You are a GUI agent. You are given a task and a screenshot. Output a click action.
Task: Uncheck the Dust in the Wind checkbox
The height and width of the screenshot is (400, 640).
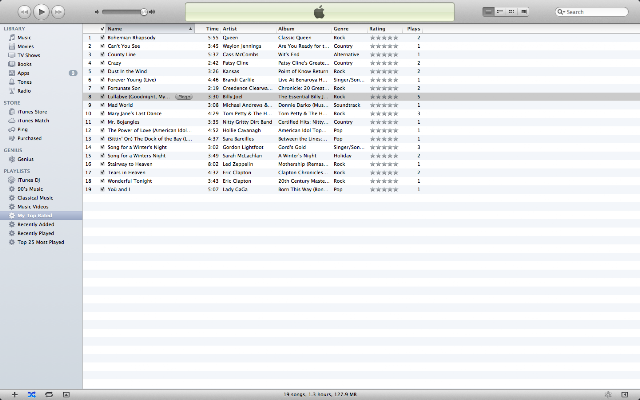[102, 71]
